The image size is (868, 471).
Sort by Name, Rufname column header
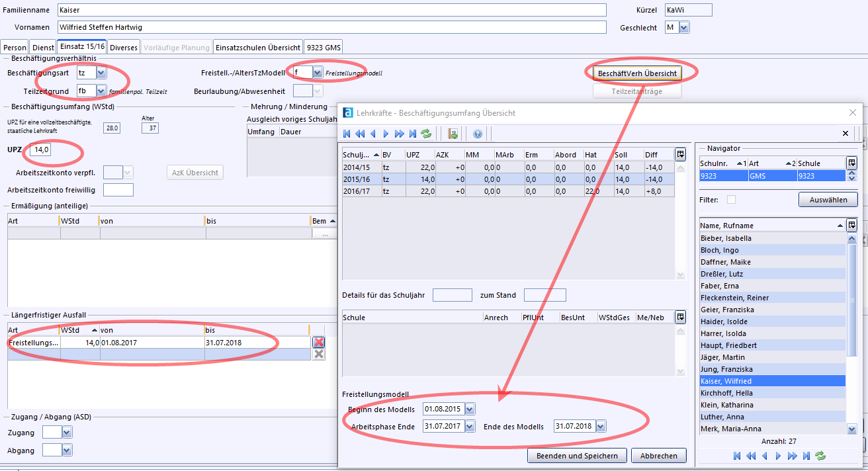(x=772, y=226)
